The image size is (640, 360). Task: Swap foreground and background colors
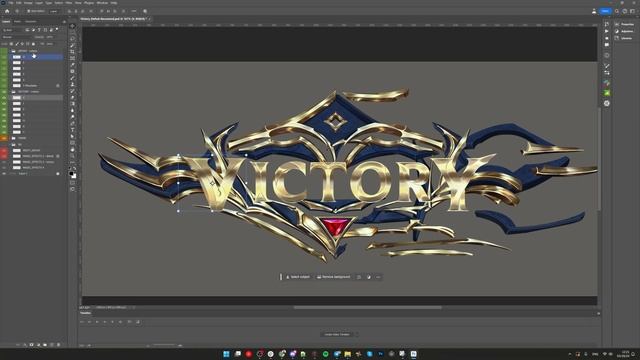[x=75, y=169]
